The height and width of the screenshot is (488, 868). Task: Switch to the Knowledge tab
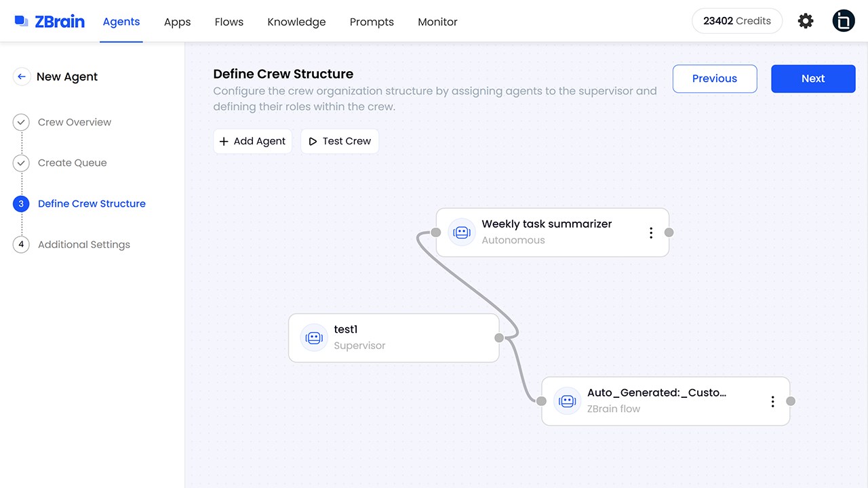(x=296, y=22)
